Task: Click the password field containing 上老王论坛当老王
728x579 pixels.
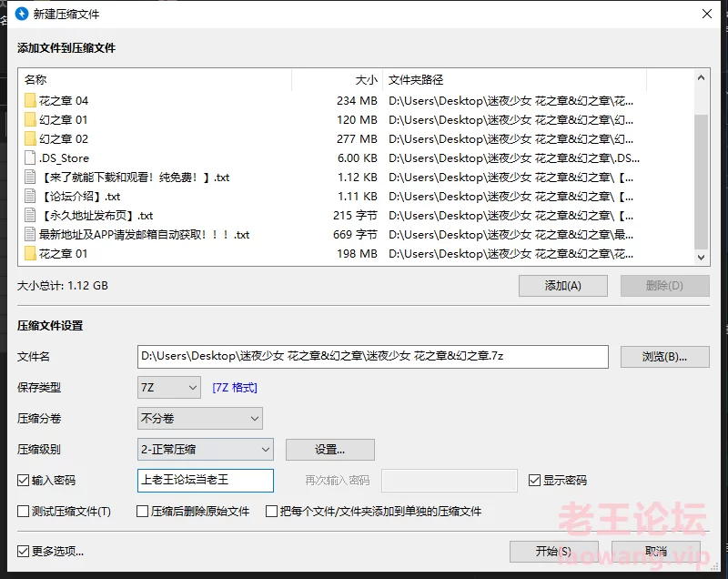Action: click(206, 480)
